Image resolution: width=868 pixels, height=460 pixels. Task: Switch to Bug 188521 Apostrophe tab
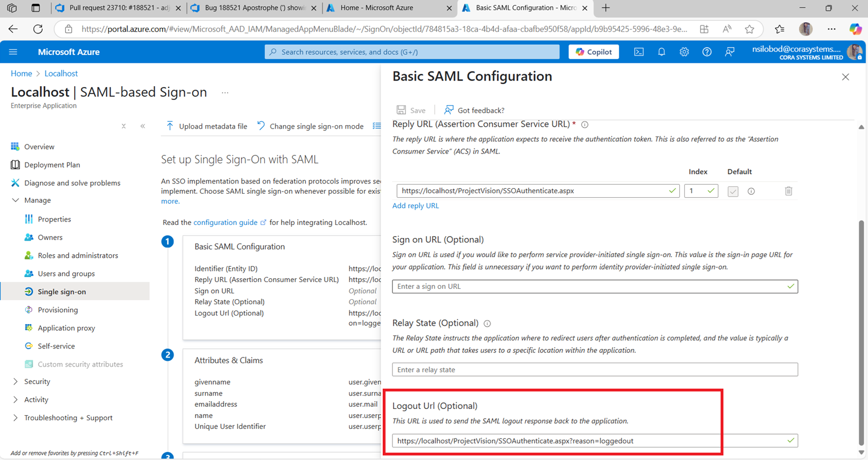click(254, 8)
